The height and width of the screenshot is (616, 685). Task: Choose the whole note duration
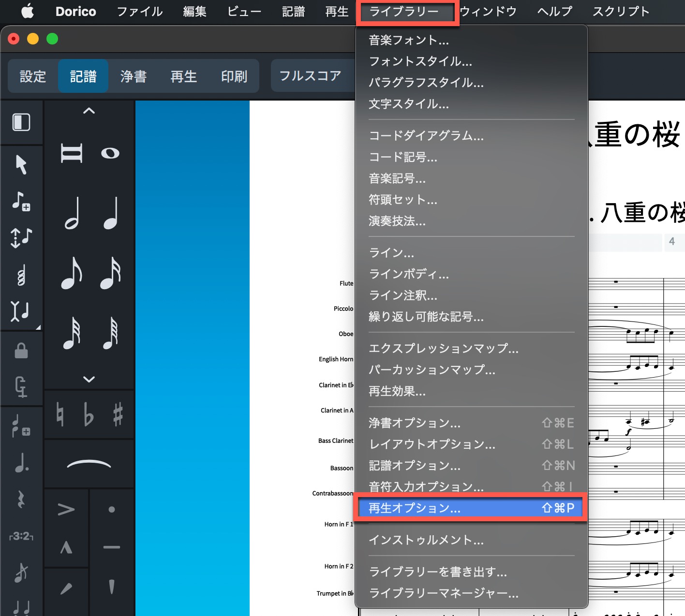[x=110, y=153]
